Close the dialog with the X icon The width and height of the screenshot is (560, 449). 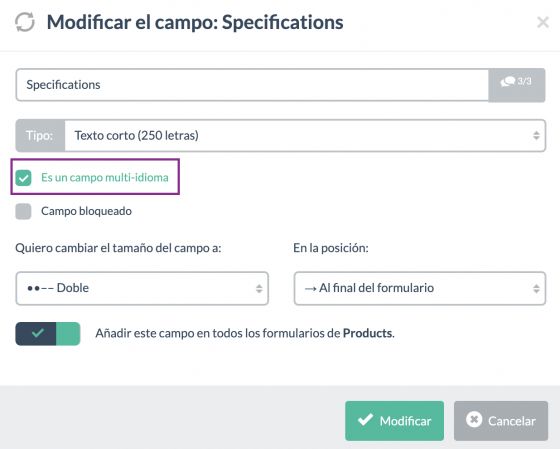[543, 22]
